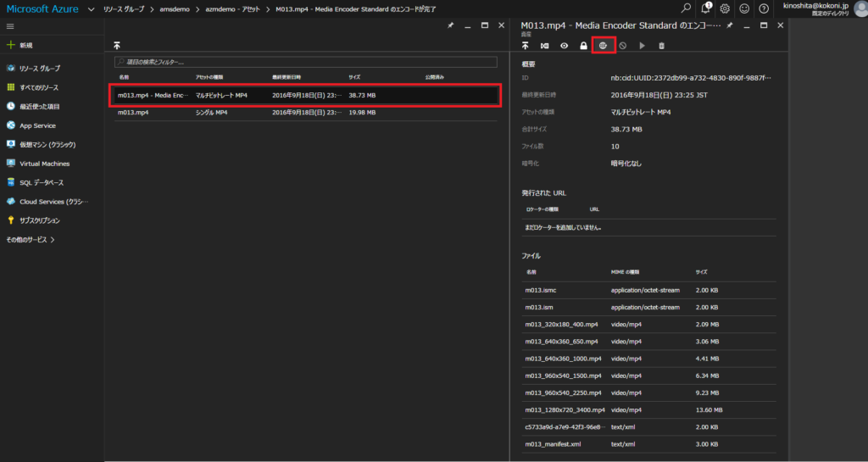Click the lock encryption icon in asset toolbar
The height and width of the screenshot is (462, 868).
point(583,45)
